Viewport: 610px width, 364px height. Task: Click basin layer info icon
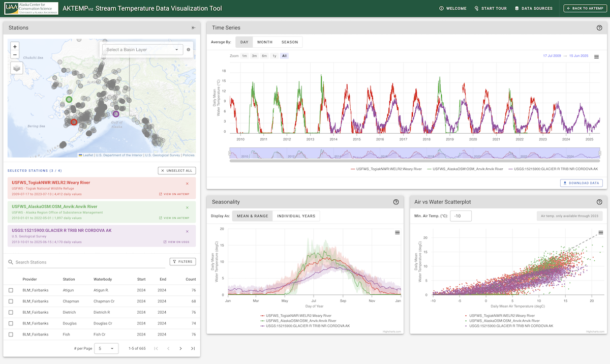coord(188,50)
